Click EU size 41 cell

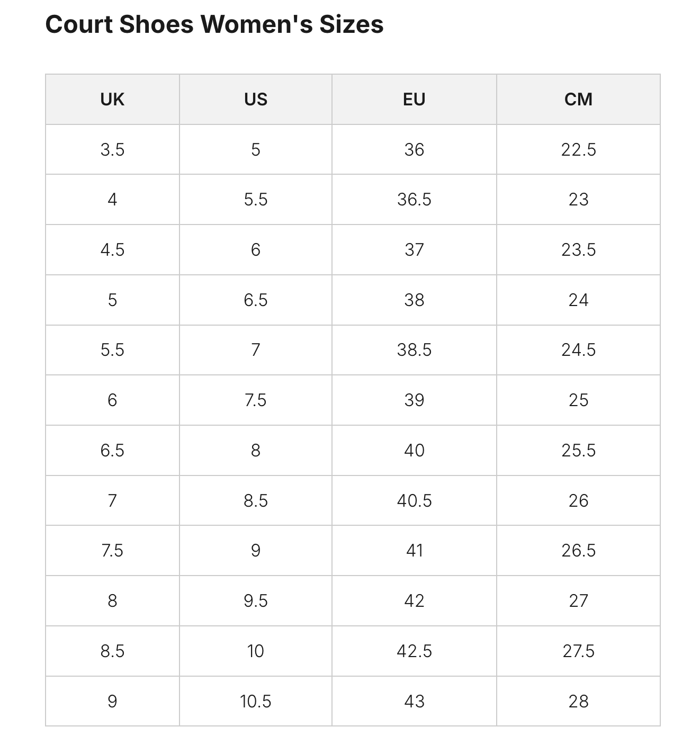pos(414,551)
